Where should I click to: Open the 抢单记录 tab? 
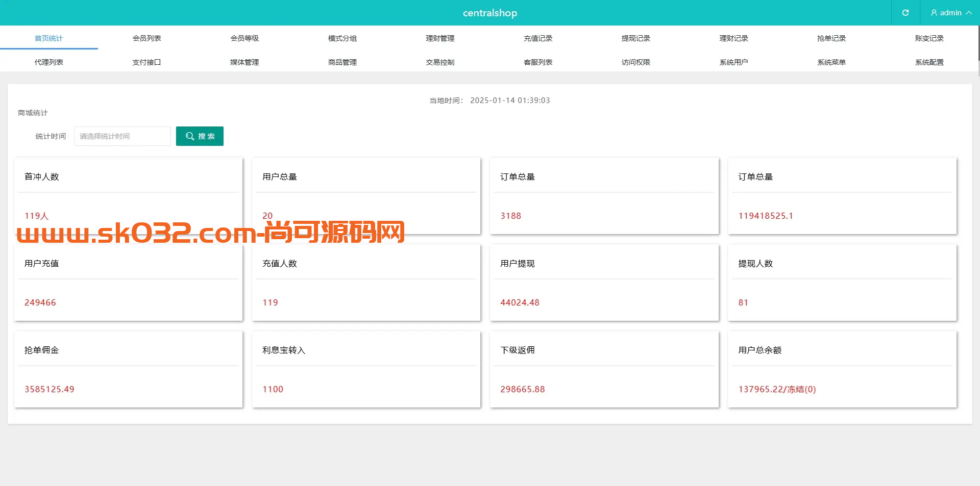pyautogui.click(x=831, y=38)
